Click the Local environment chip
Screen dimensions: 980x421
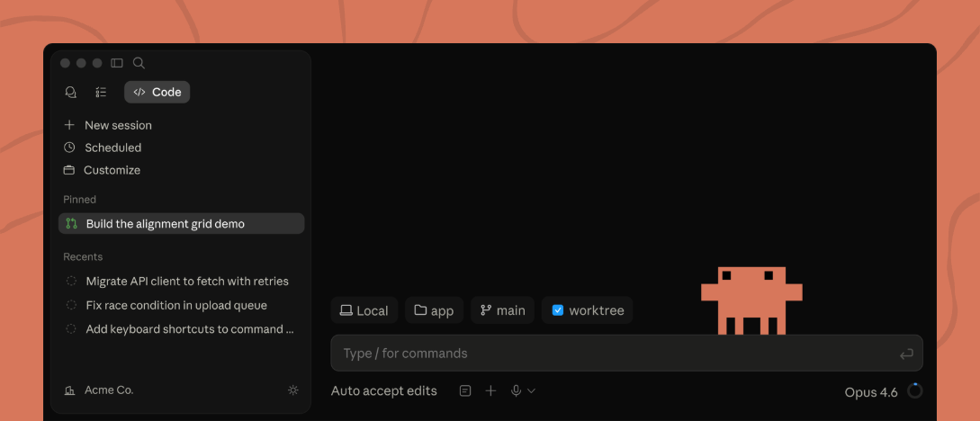364,310
